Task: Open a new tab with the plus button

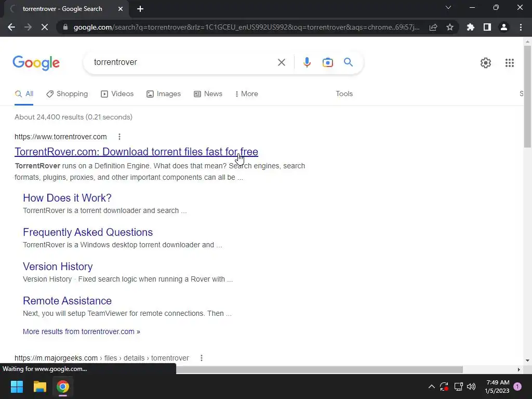Action: 140,9
